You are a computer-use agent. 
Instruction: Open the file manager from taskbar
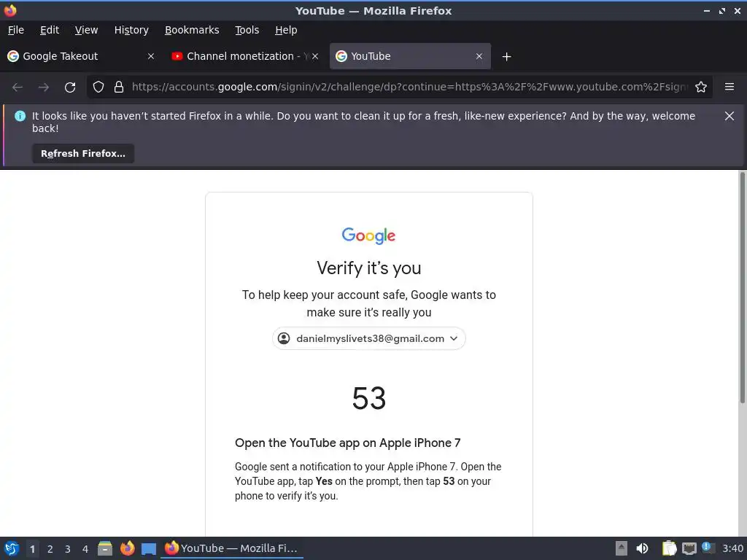pos(105,548)
